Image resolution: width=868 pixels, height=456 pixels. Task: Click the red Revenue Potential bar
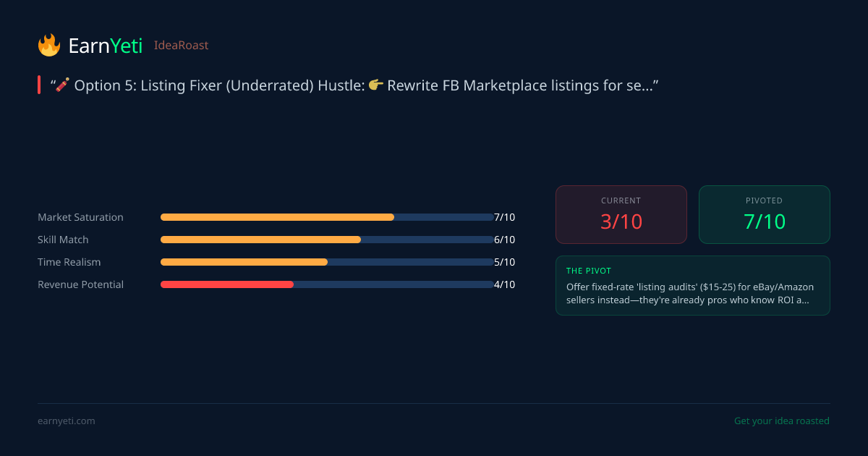tap(227, 284)
